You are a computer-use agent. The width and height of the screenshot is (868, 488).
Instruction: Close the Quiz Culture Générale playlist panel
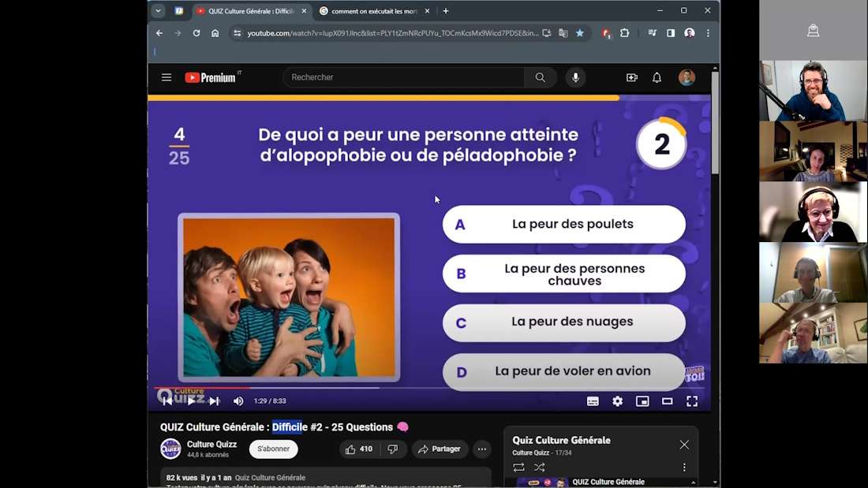(684, 445)
